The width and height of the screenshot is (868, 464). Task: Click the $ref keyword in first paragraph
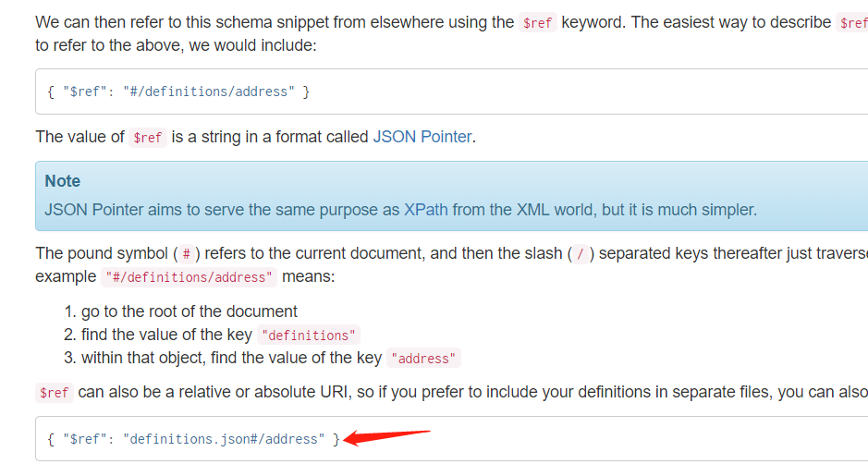pyautogui.click(x=537, y=23)
